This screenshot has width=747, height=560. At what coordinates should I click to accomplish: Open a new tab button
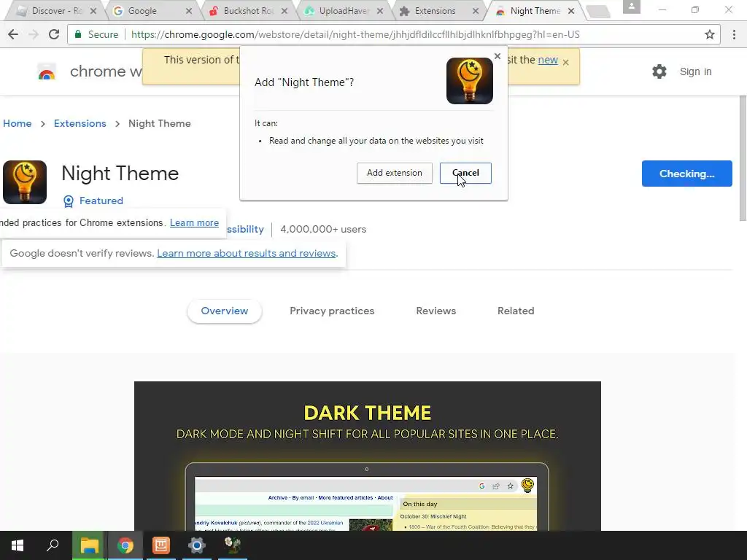(x=598, y=12)
